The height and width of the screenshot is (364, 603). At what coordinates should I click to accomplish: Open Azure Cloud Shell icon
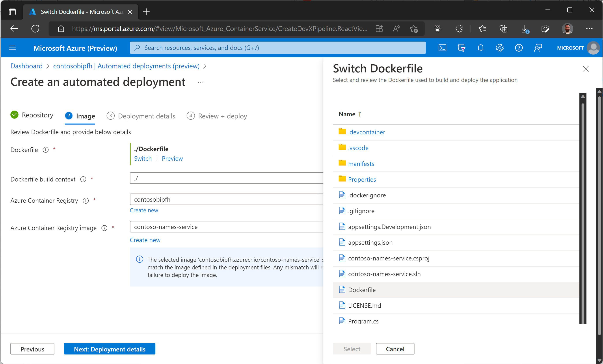[442, 48]
